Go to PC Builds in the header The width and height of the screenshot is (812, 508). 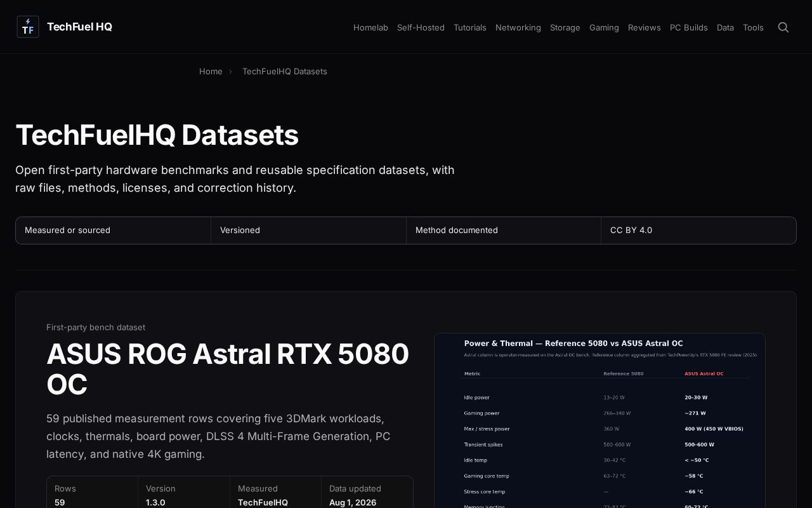coord(689,27)
